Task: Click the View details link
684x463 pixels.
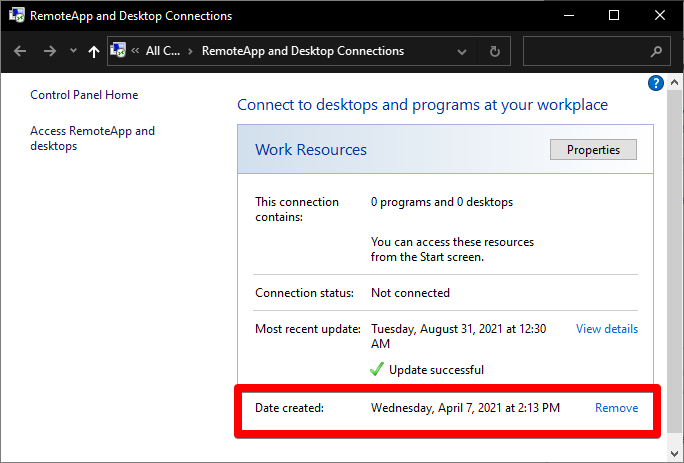Action: [x=607, y=329]
